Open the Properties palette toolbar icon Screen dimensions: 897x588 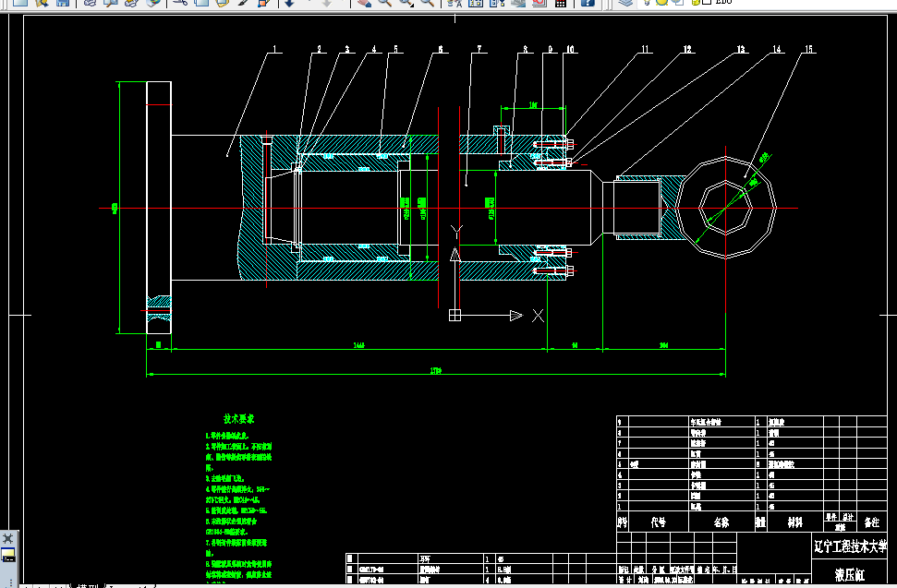(x=455, y=2)
